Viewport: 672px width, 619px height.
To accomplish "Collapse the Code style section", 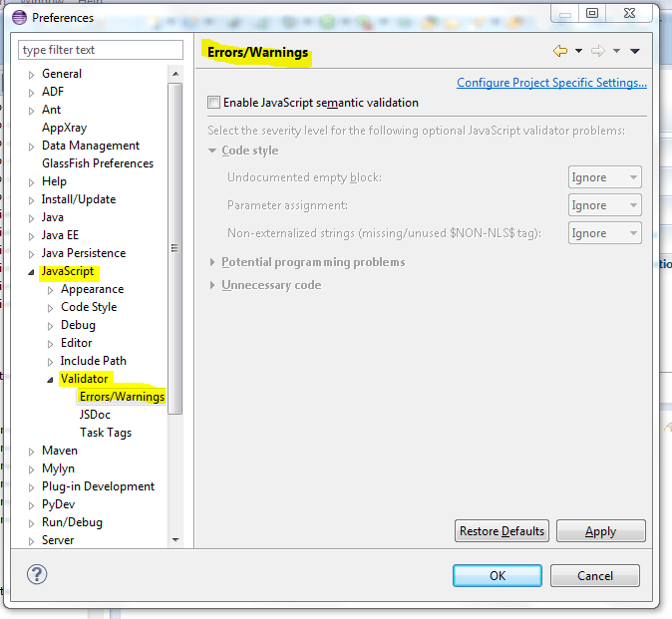I will (212, 151).
